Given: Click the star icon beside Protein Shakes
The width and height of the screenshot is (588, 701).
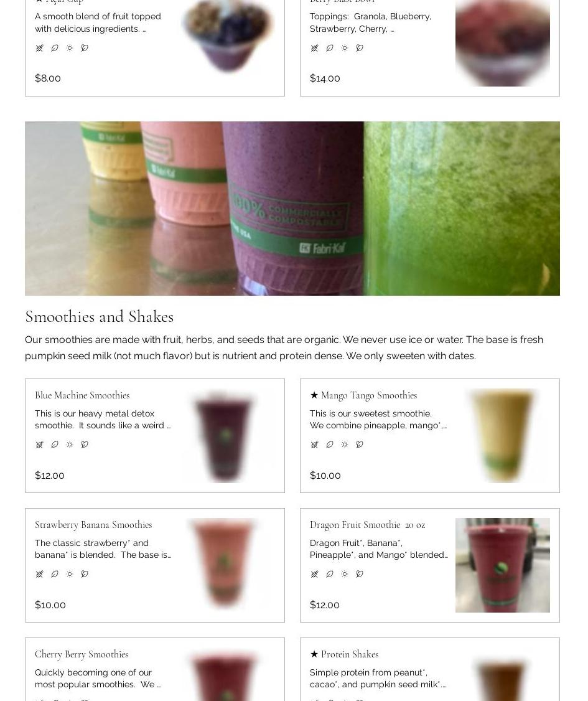Looking at the screenshot, I should pos(314,654).
